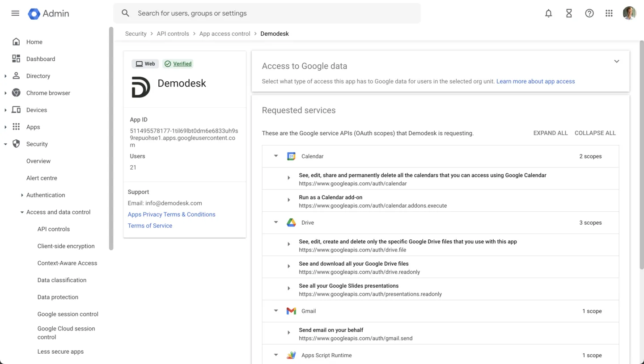Expand the drive.readonly scope details
This screenshot has height=364, width=644.
(x=289, y=266)
